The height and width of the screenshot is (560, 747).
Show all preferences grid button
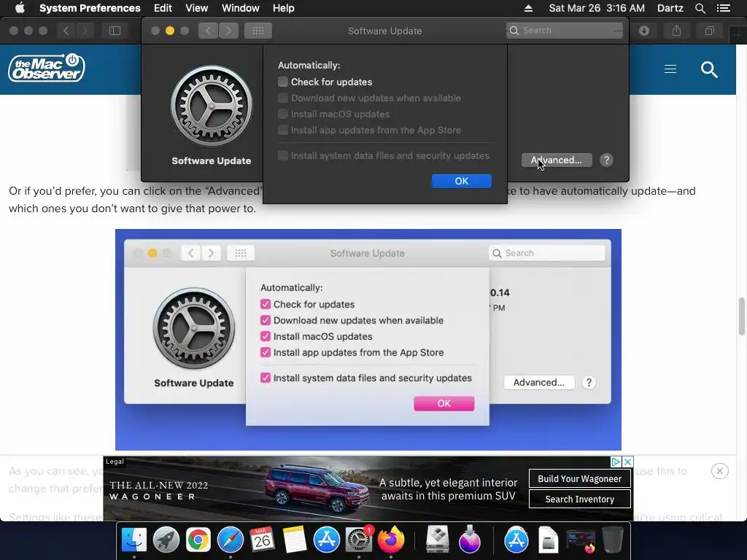258,31
